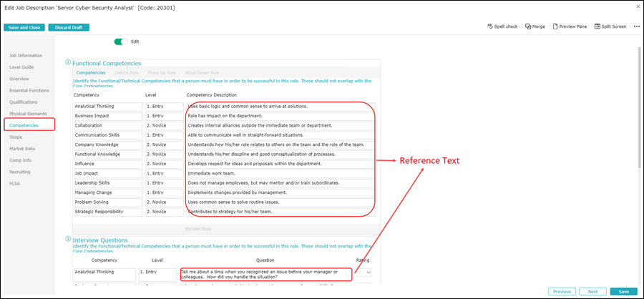The image size is (644, 299).
Task: Expand the Rating dropdown for Analytical Thinking
Action: pos(368,273)
